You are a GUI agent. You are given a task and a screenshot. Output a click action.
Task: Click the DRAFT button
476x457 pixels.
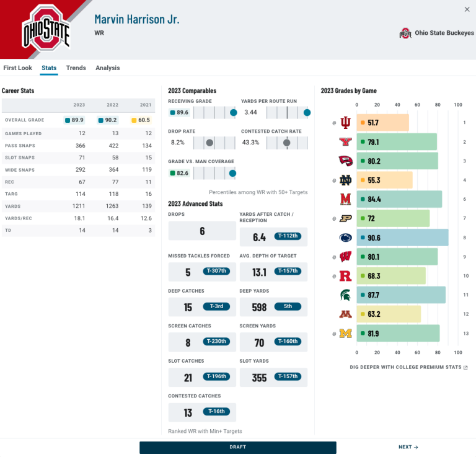tap(238, 447)
